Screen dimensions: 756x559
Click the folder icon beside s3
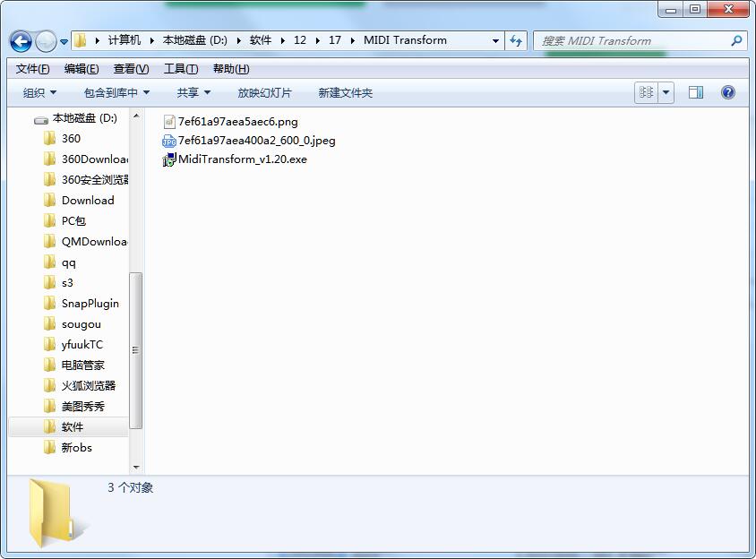(49, 282)
